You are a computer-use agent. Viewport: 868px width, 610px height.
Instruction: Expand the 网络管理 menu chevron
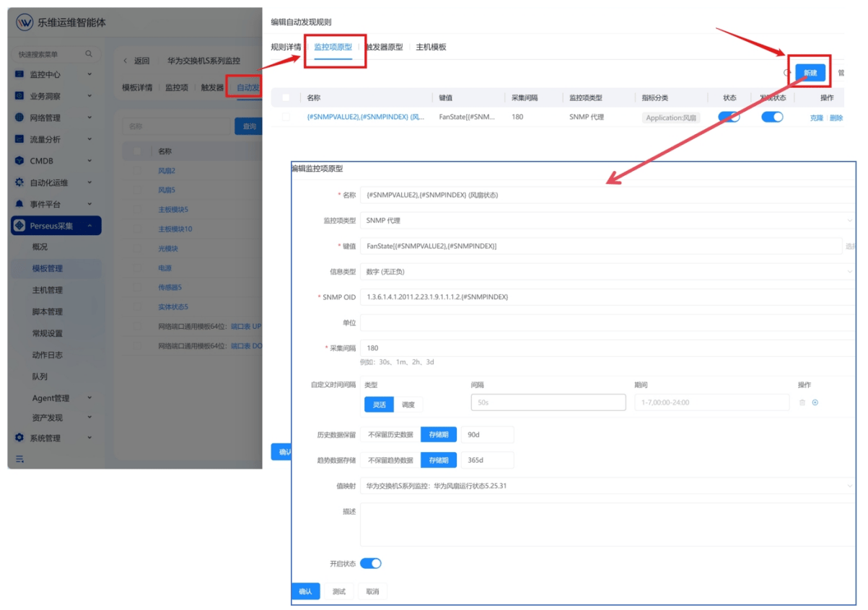pos(89,118)
